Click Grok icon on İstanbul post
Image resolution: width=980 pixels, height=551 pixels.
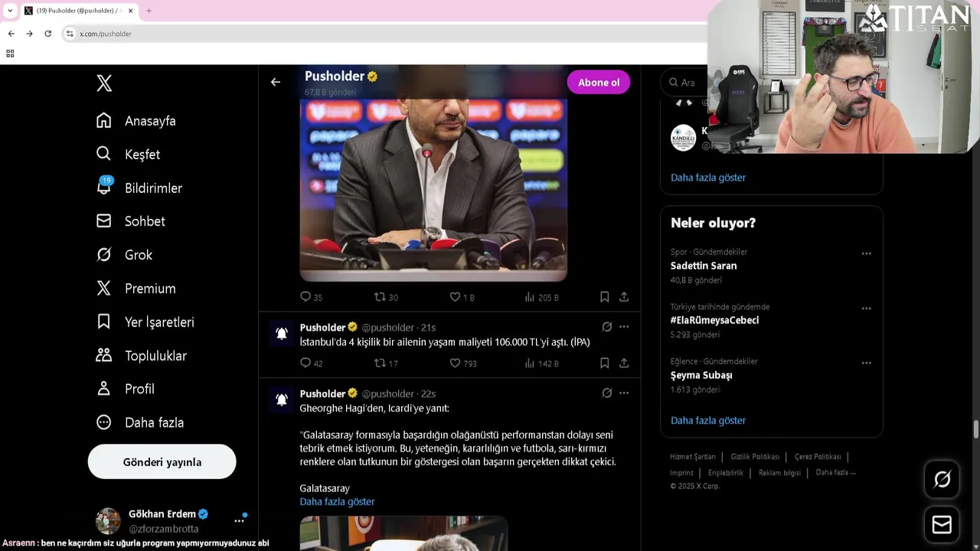[607, 327]
